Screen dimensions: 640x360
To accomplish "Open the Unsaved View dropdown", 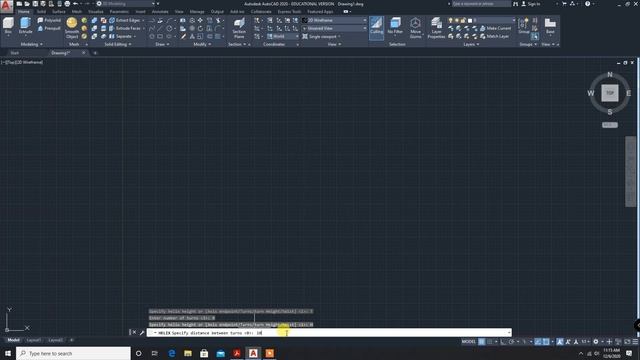I will point(335,28).
